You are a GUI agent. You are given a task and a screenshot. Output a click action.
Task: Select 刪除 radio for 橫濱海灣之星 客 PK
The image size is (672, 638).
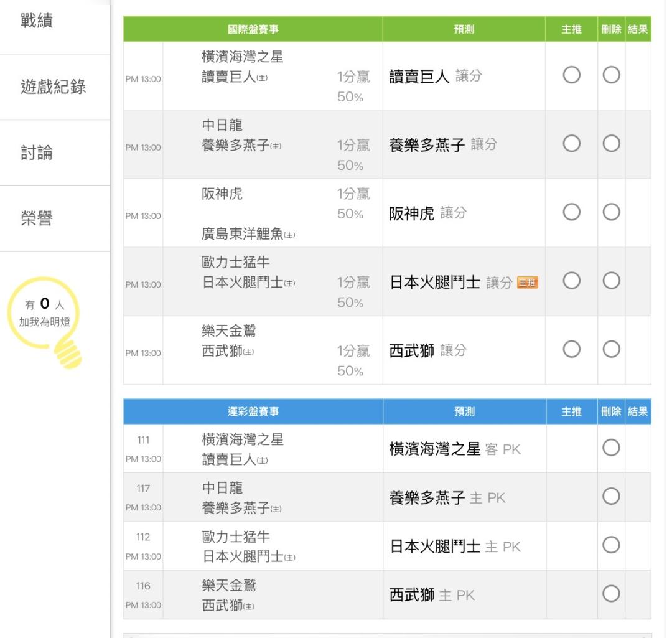[611, 447]
